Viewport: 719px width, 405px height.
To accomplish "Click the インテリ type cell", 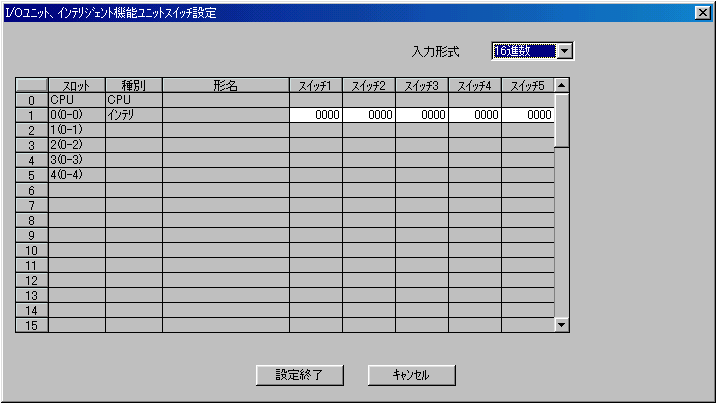I will [x=134, y=115].
